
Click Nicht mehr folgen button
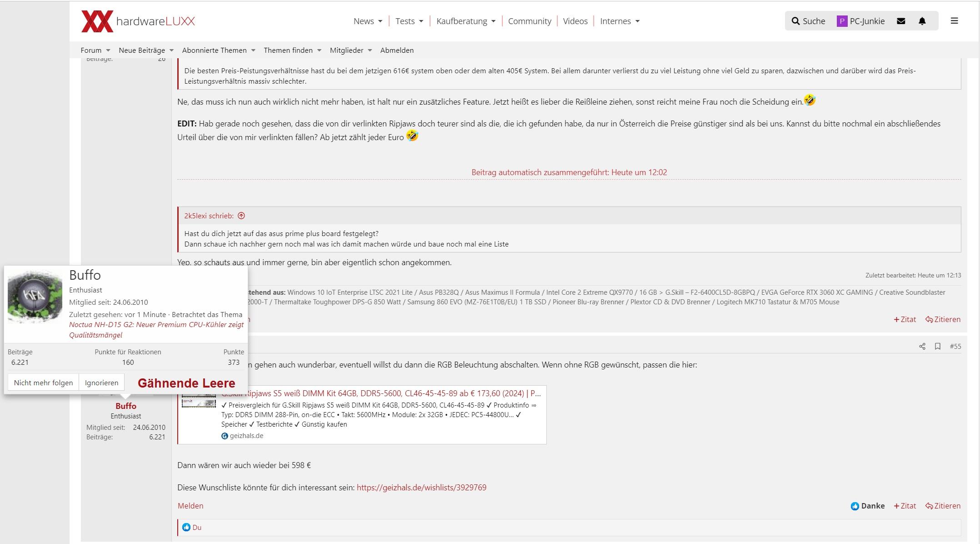point(43,383)
